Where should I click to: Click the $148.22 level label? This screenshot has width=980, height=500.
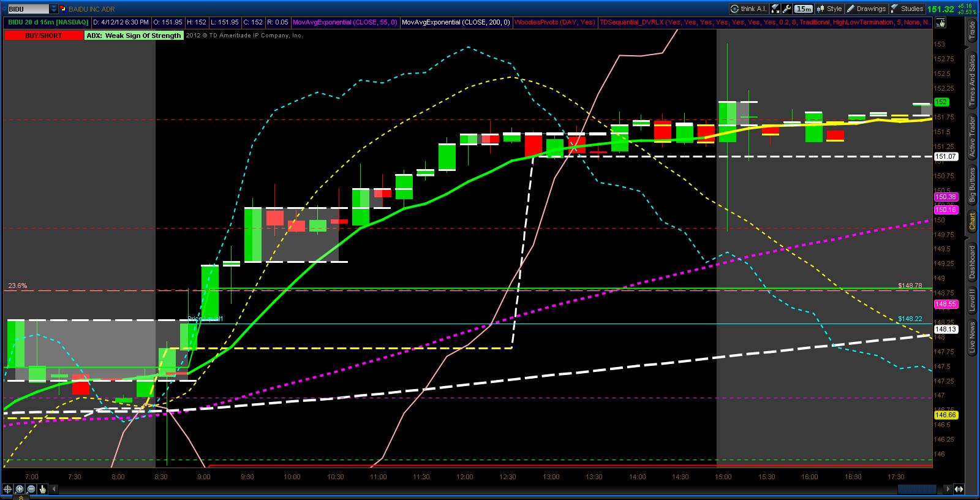point(910,319)
